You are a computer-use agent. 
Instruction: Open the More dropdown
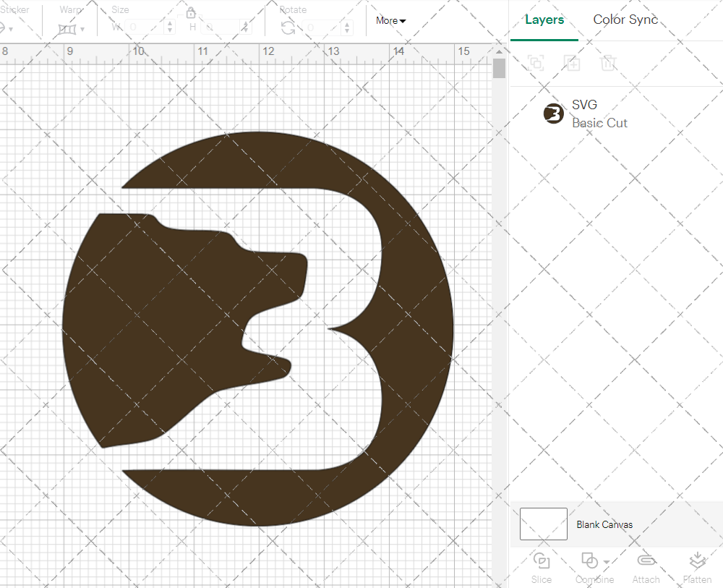point(390,21)
